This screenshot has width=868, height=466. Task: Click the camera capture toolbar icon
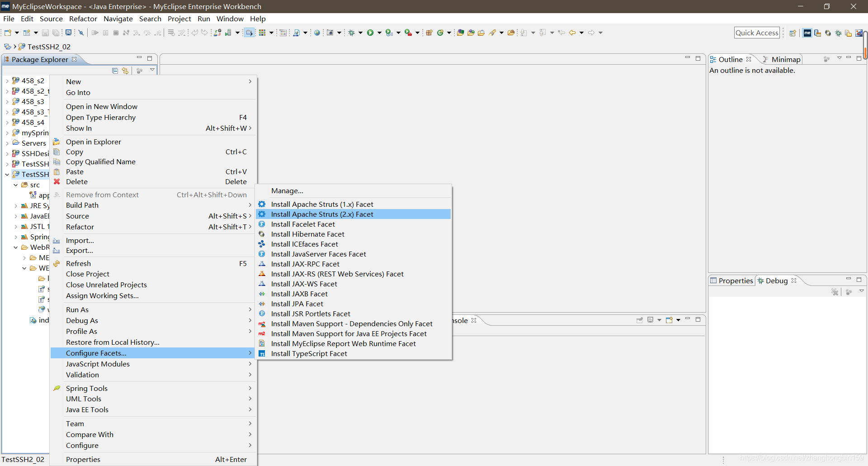(330, 33)
